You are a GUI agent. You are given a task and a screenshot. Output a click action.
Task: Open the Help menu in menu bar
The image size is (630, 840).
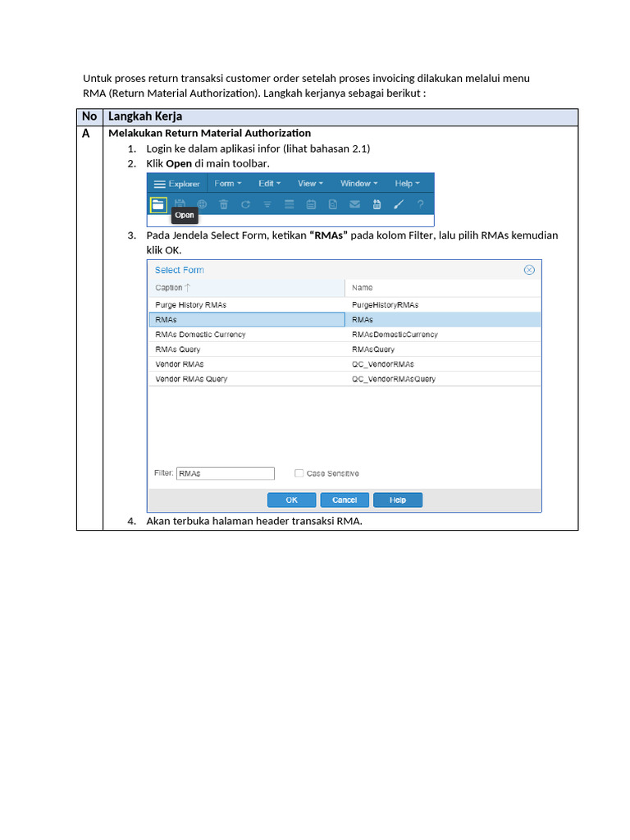407,183
